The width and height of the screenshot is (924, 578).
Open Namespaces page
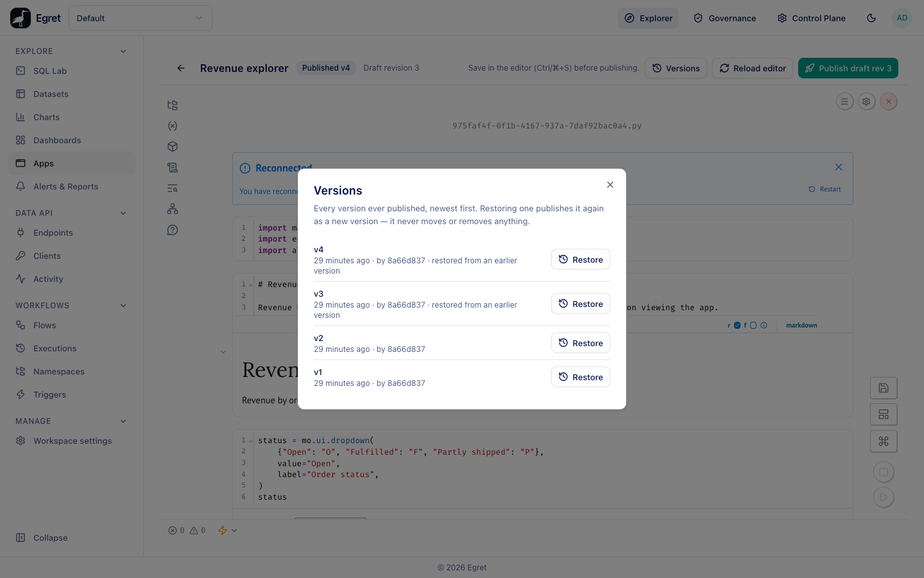pos(72,371)
